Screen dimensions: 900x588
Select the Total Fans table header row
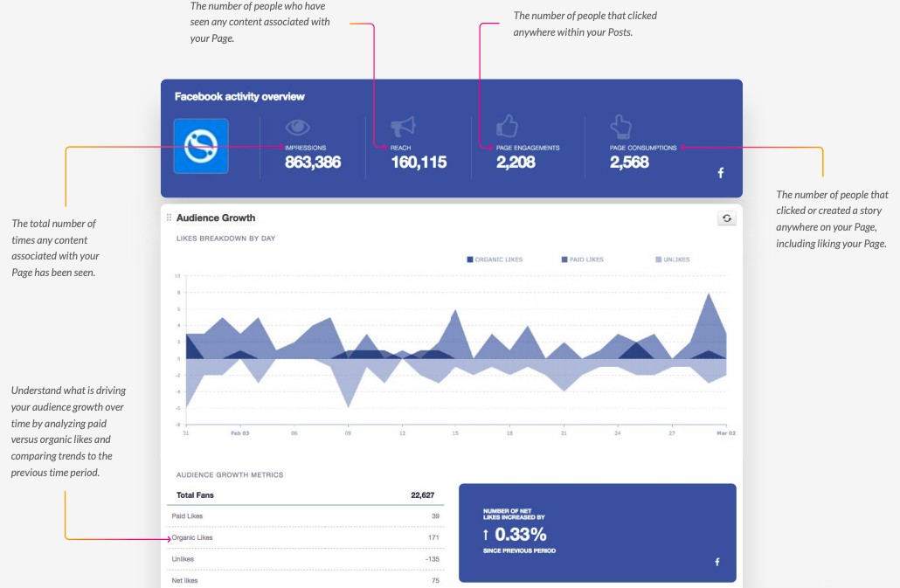pos(305,495)
